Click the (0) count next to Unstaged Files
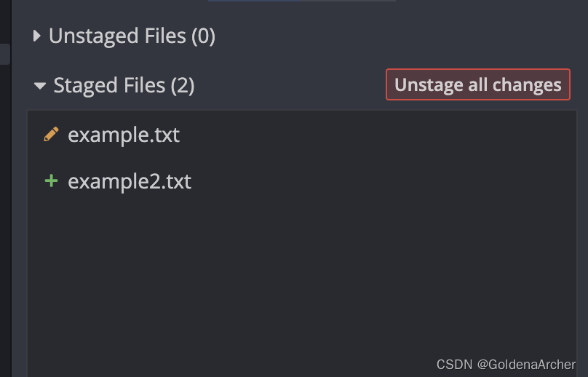Viewport: 588px width, 377px height. click(203, 36)
